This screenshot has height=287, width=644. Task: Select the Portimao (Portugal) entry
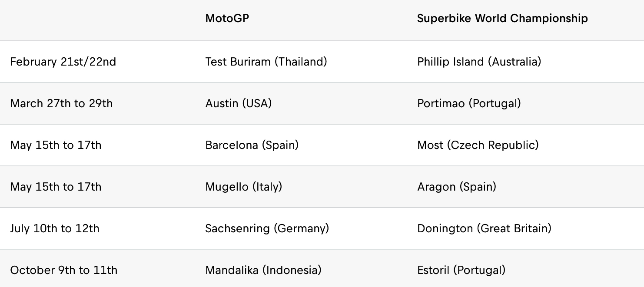pos(469,103)
